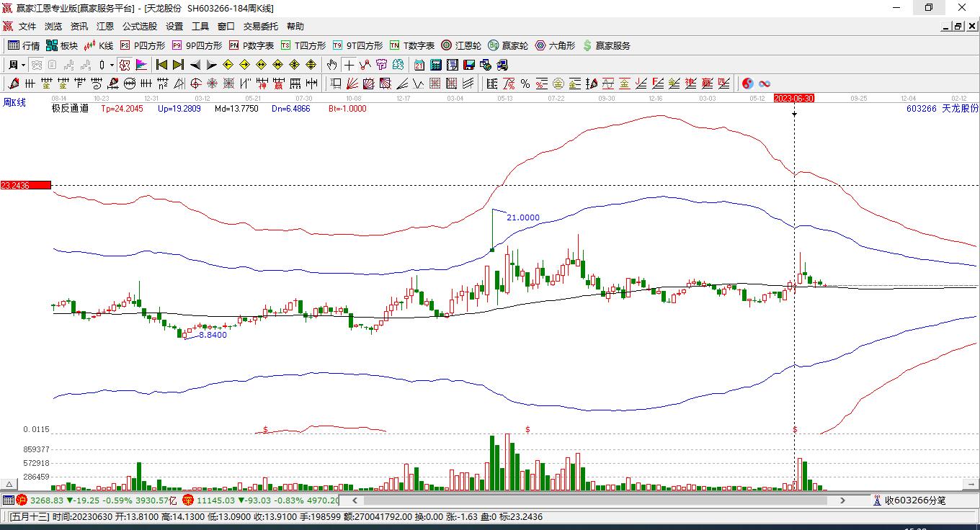Select the red grid square tool
The width and height of the screenshot is (980, 530).
pos(435,84)
